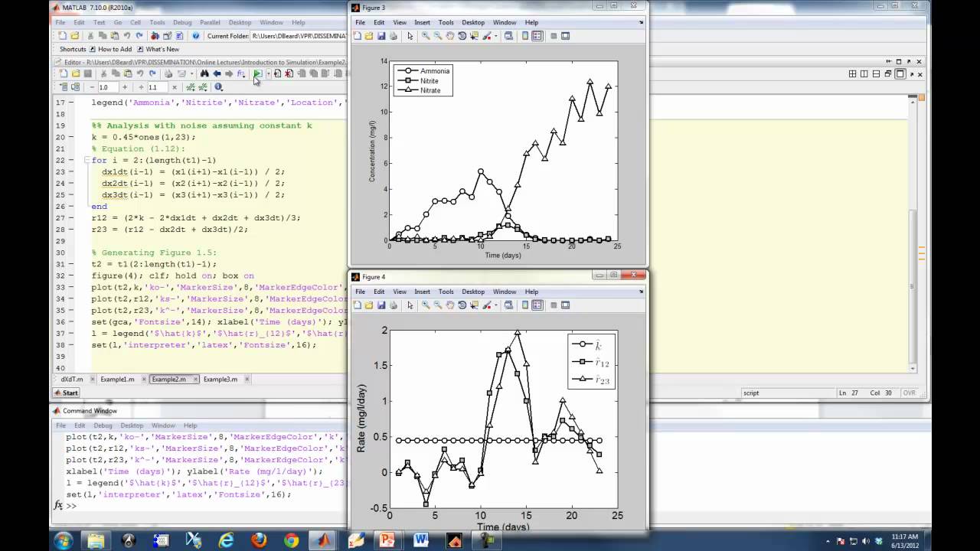Image resolution: width=980 pixels, height=551 pixels.
Task: Click Zoom Out icon in Figure 3 toolbar
Action: click(438, 36)
